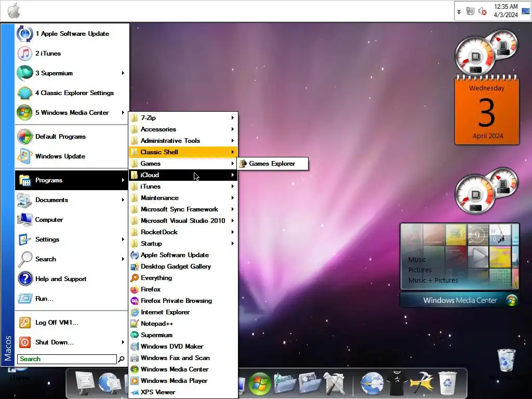Open Classic Explorer Settings
532x399 pixels.
point(72,92)
